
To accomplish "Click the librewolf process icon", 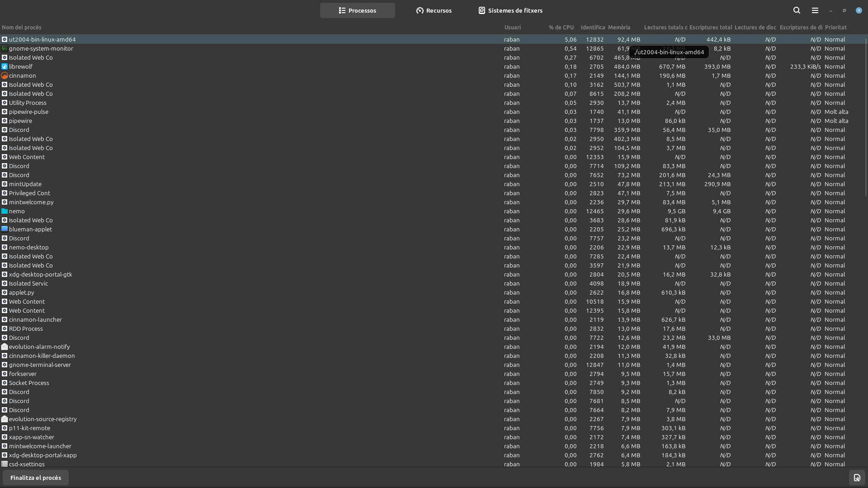I will pos(5,66).
